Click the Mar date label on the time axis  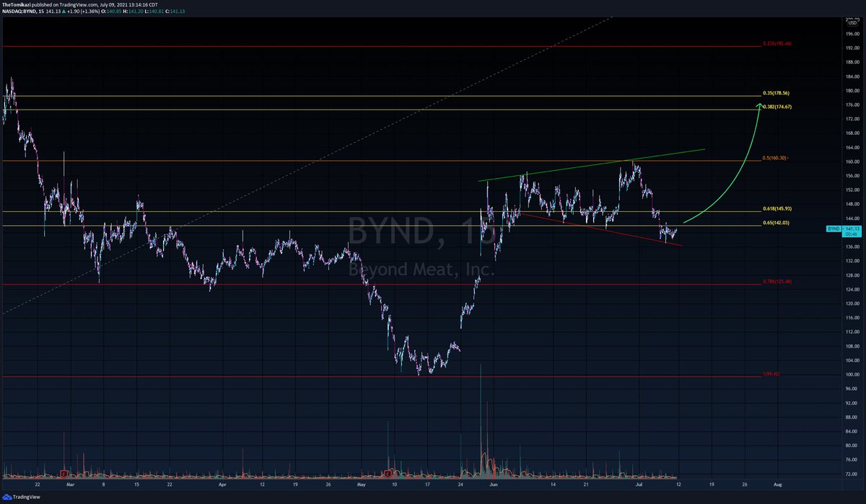coord(69,485)
